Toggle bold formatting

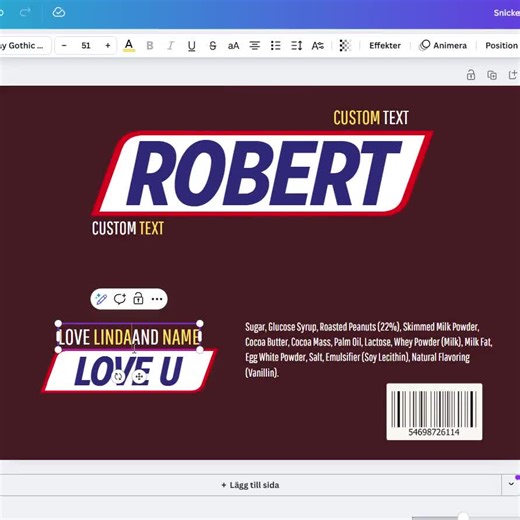click(x=150, y=45)
